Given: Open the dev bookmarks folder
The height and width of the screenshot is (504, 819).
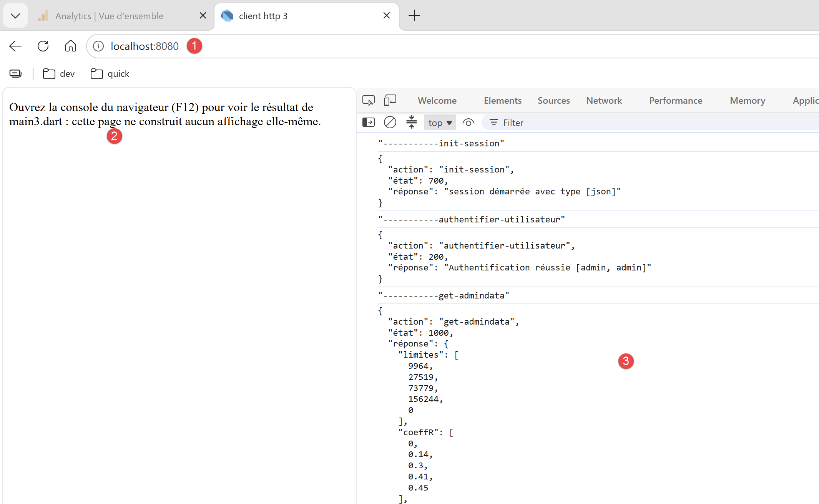Looking at the screenshot, I should coord(59,74).
